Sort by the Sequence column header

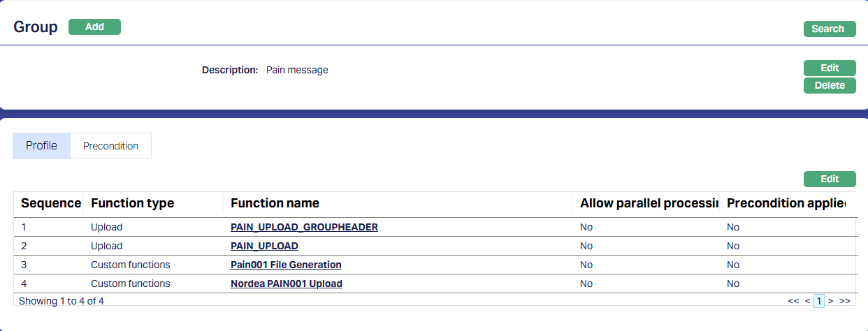click(x=50, y=203)
